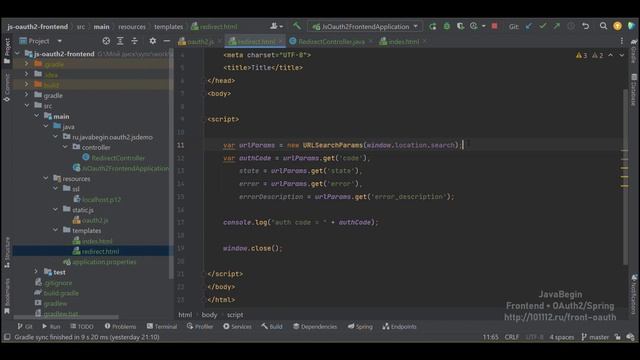The image size is (640, 360).
Task: Open JsOauth2FrontendApplication run configuration dropdown
Action: click(365, 27)
